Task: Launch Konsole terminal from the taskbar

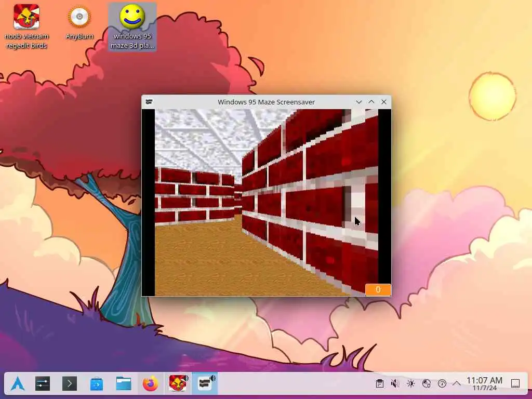Action: pyautogui.click(x=70, y=384)
